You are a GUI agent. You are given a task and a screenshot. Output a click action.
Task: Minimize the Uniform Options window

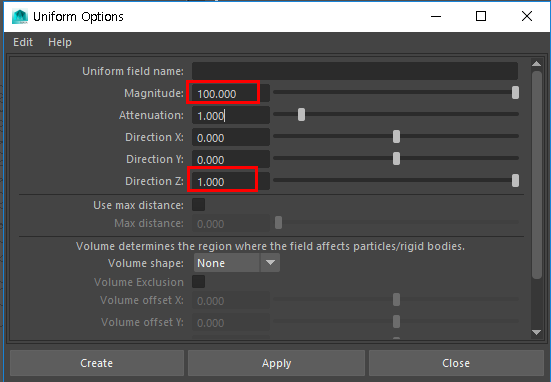point(436,16)
